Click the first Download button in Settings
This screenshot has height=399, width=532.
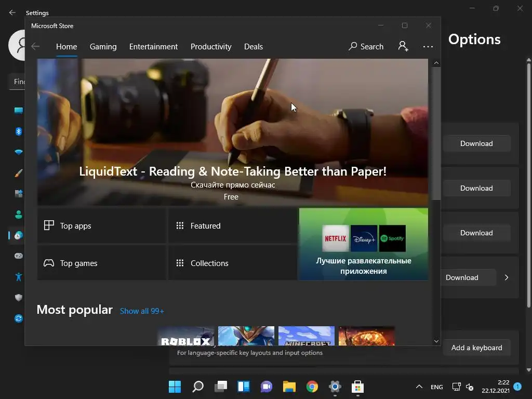pos(476,143)
